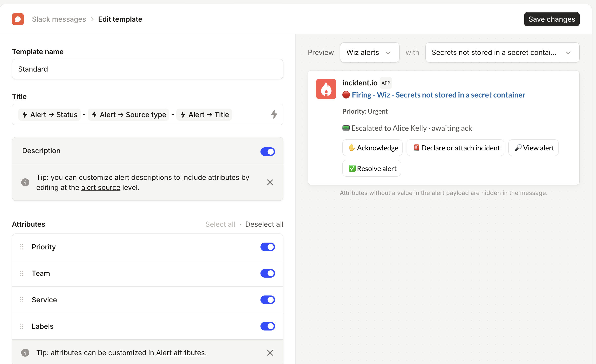Click the red firing status circle
596x364 pixels.
coord(346,95)
